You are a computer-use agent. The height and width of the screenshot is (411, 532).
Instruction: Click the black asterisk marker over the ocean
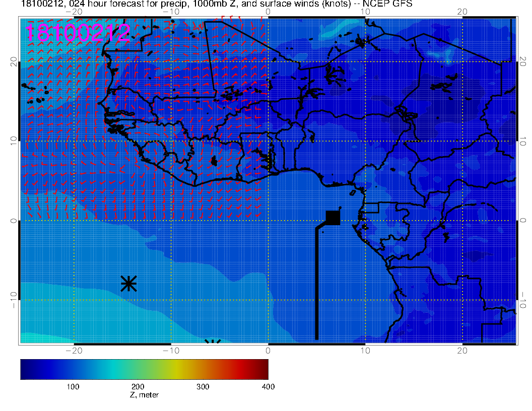[129, 284]
